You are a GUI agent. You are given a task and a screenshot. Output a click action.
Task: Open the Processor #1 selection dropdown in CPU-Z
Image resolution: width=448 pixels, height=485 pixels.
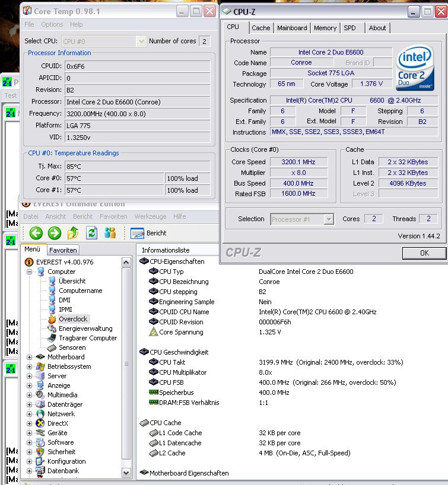302,219
